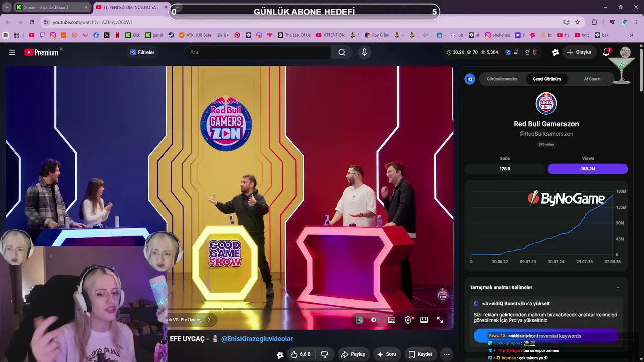Open the Kick bookmark
Viewport: 644px width, 362px height.
133,35
